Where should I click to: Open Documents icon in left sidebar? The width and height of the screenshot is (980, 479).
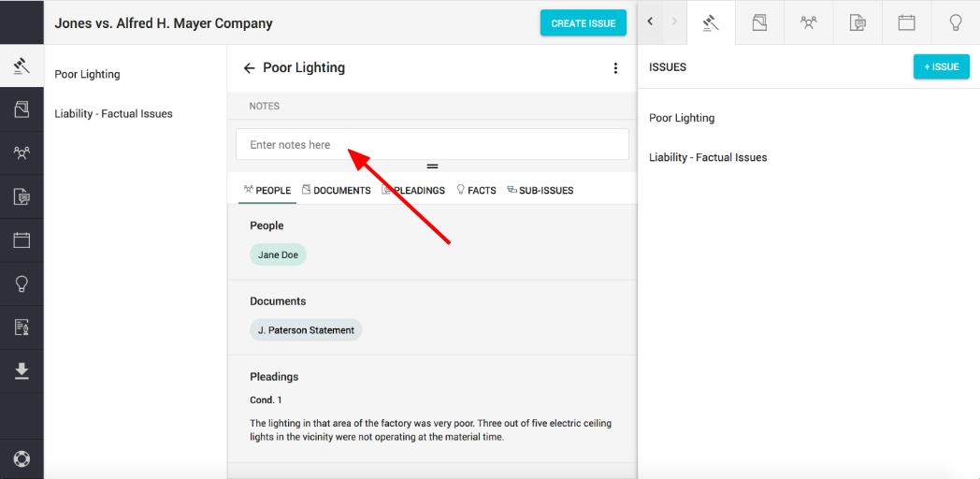pyautogui.click(x=22, y=110)
